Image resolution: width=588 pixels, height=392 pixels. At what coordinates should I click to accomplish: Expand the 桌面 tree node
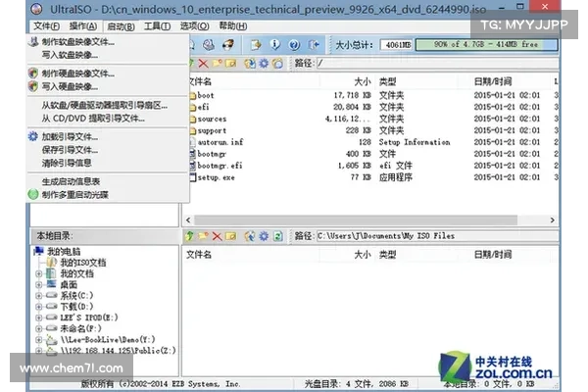[38, 285]
